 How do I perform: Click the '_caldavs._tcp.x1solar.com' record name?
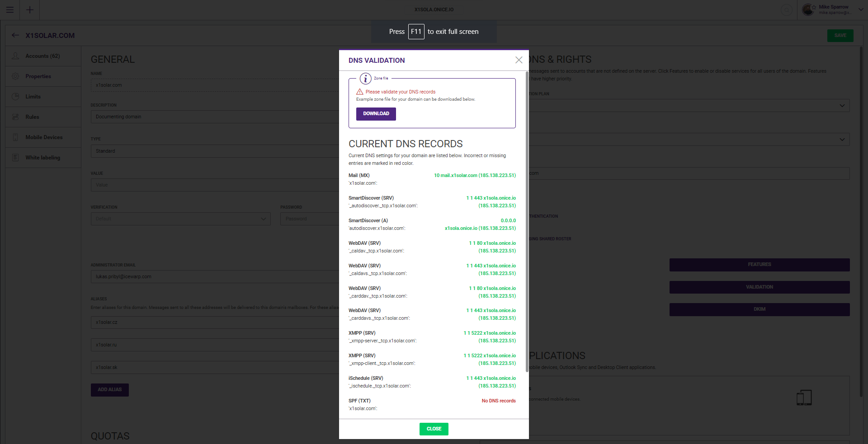(377, 273)
